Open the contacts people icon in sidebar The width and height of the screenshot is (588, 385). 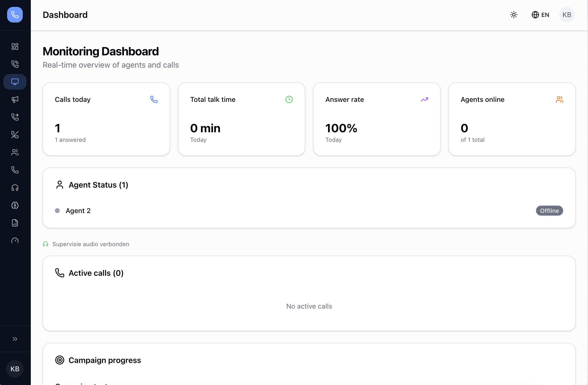click(15, 153)
